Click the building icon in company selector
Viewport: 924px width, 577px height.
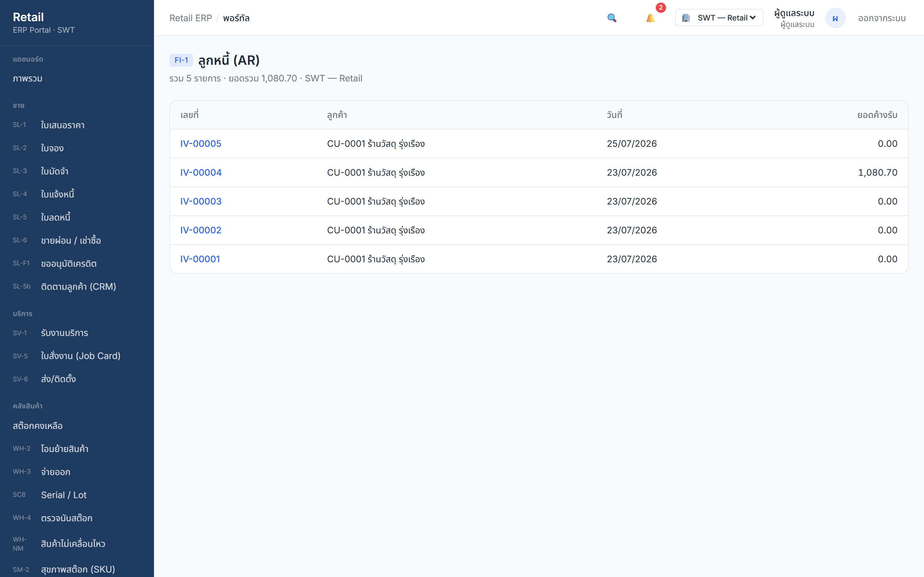686,18
